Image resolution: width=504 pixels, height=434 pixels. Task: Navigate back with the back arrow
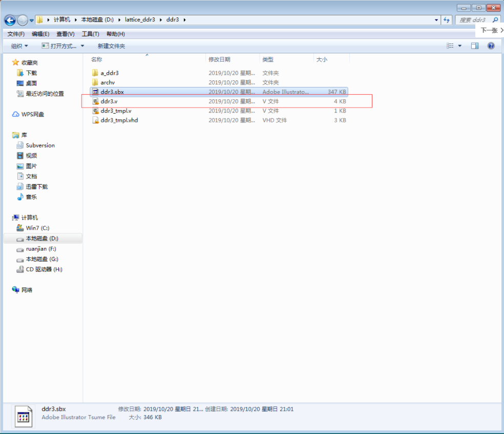point(10,20)
